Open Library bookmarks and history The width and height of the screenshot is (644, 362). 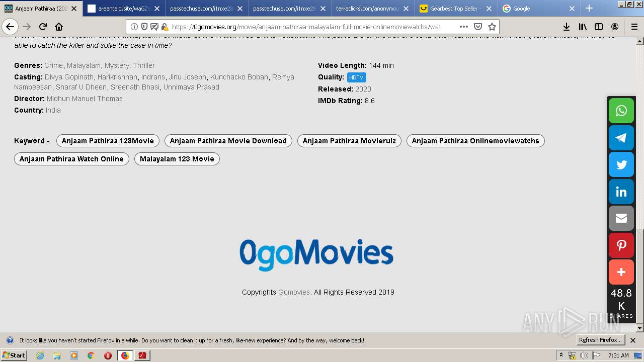pos(583,27)
